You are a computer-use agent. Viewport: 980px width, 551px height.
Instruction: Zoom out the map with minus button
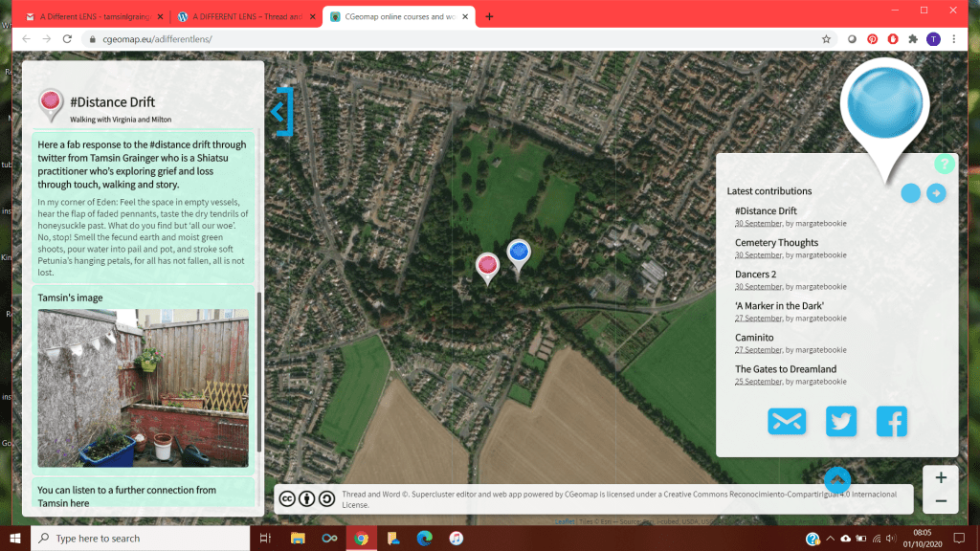coord(941,501)
